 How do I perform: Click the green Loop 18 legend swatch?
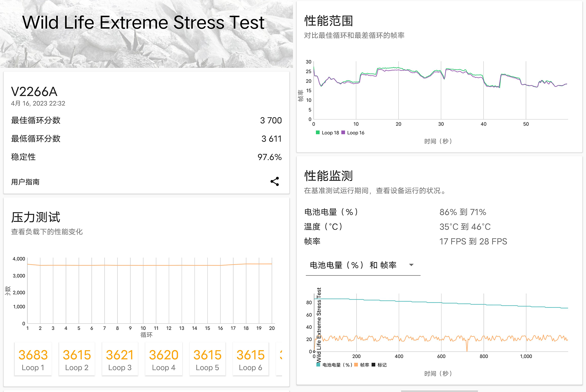pos(317,133)
